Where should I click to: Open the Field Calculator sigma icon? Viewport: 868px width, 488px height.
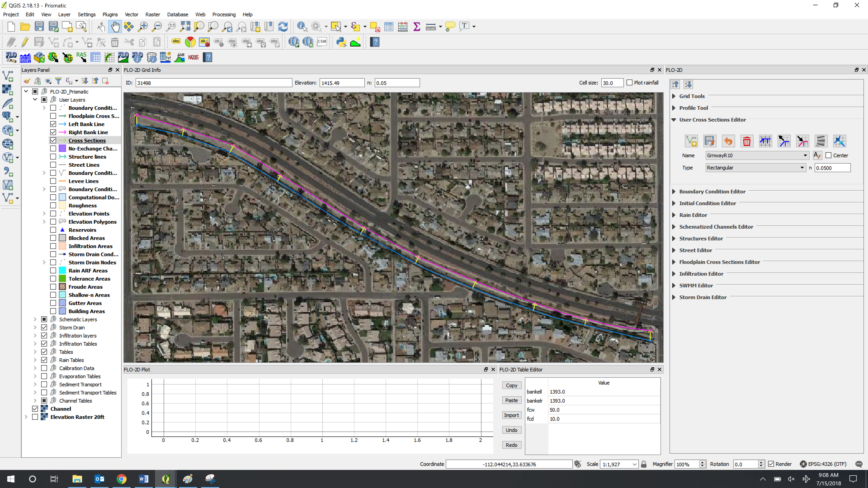pos(416,26)
